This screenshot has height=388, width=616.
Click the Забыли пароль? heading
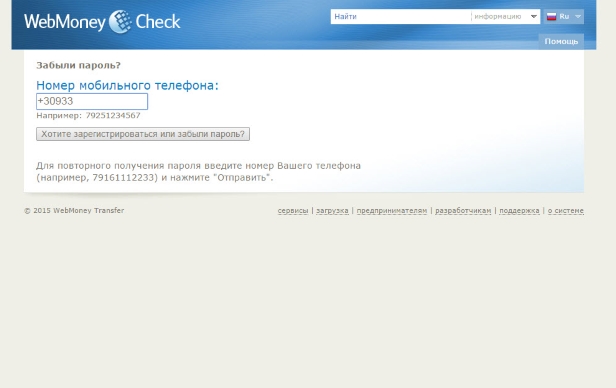tap(79, 65)
